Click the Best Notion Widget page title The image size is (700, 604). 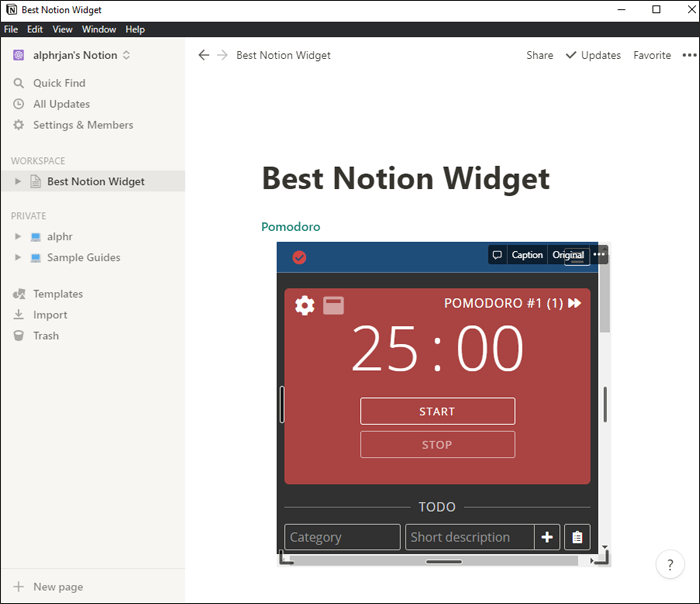tap(405, 179)
